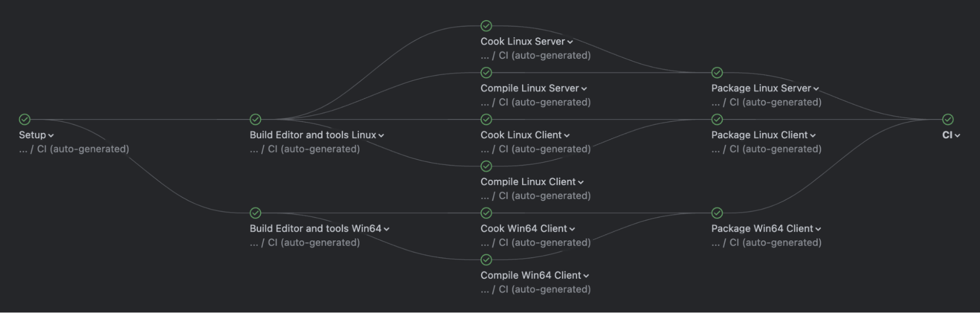Screen dimensions: 980x313
Task: Click the checkmark icon above Cook Linux Client
Action: [486, 120]
